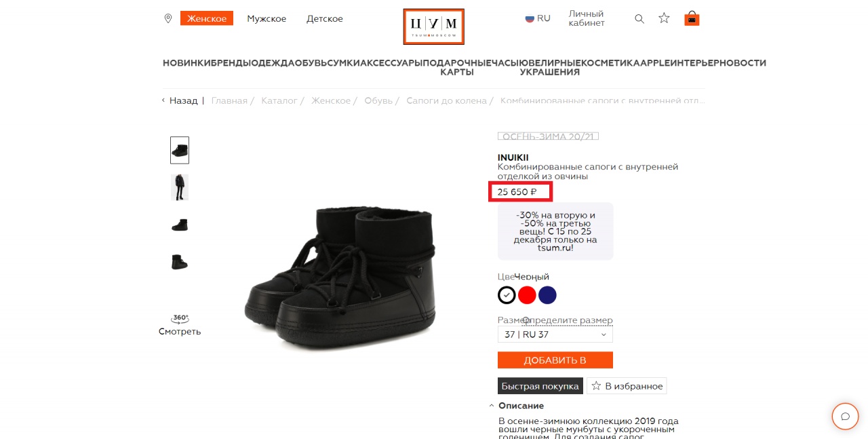868x439 pixels.
Task: Open the size dropdown 37 | RU 37
Action: 555,335
